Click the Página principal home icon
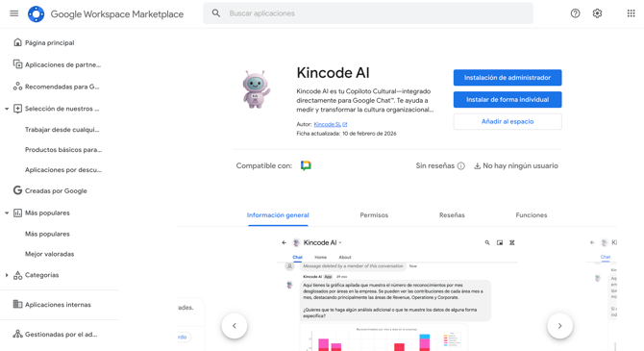The image size is (644, 351). [x=17, y=42]
